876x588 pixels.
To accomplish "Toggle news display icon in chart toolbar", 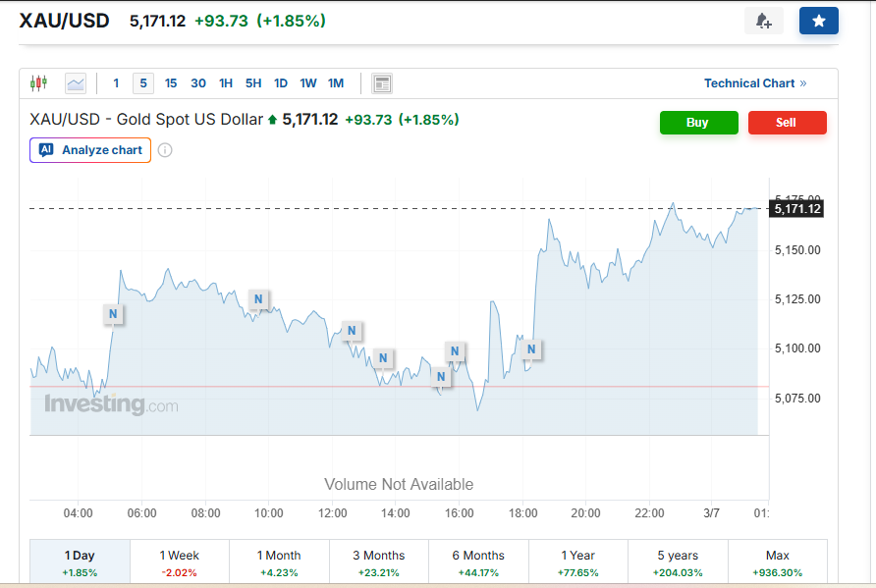I will pyautogui.click(x=383, y=83).
